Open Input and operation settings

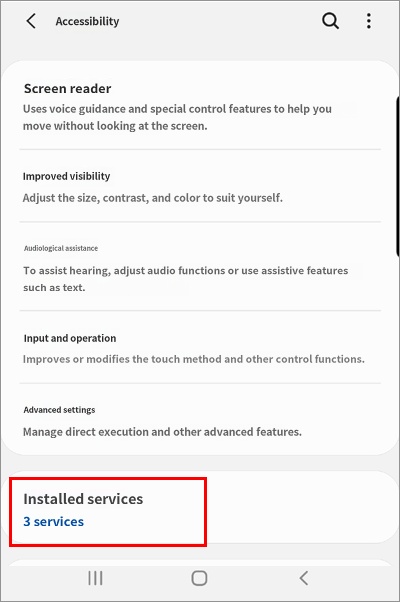200,348
